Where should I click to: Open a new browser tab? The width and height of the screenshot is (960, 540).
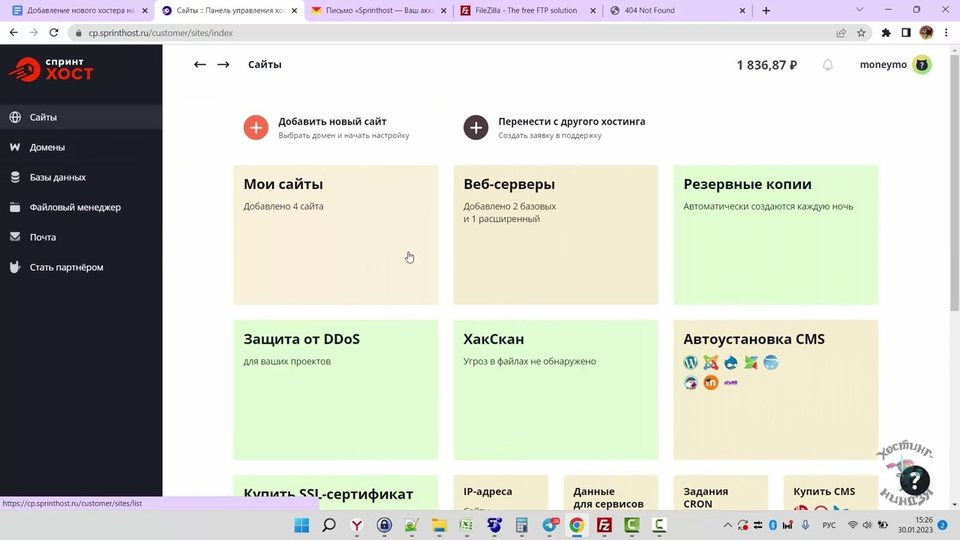766,10
